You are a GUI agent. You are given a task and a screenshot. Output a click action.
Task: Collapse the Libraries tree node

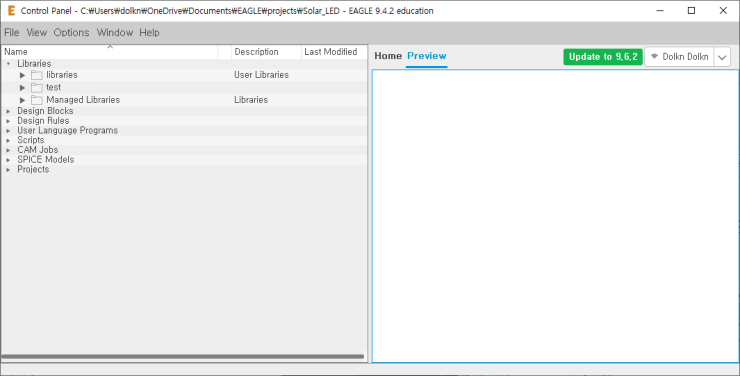click(8, 64)
